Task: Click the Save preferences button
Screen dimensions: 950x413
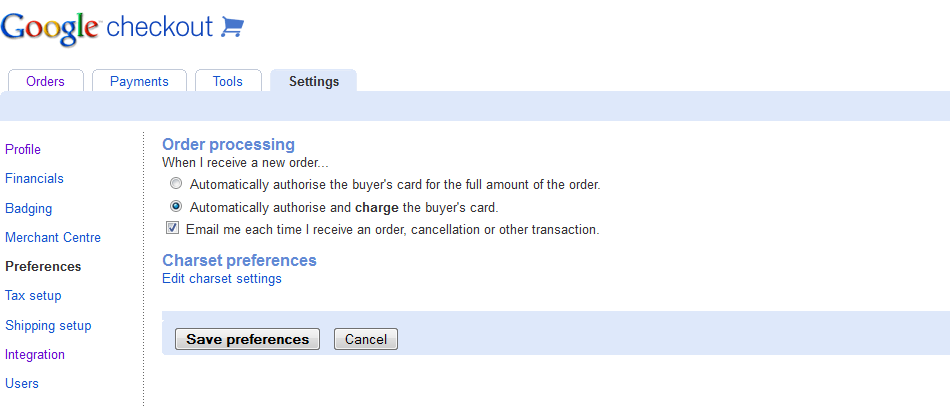Action: coord(247,339)
